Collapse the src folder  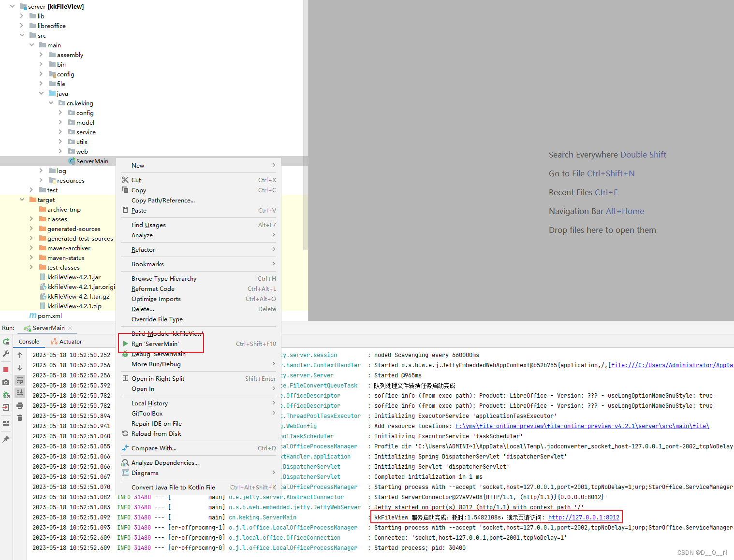tap(22, 35)
